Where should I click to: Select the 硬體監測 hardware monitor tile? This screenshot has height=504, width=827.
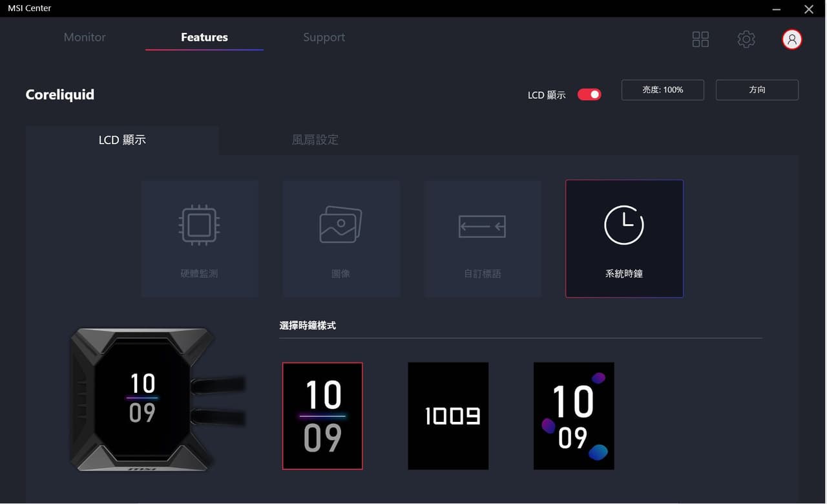pos(200,238)
